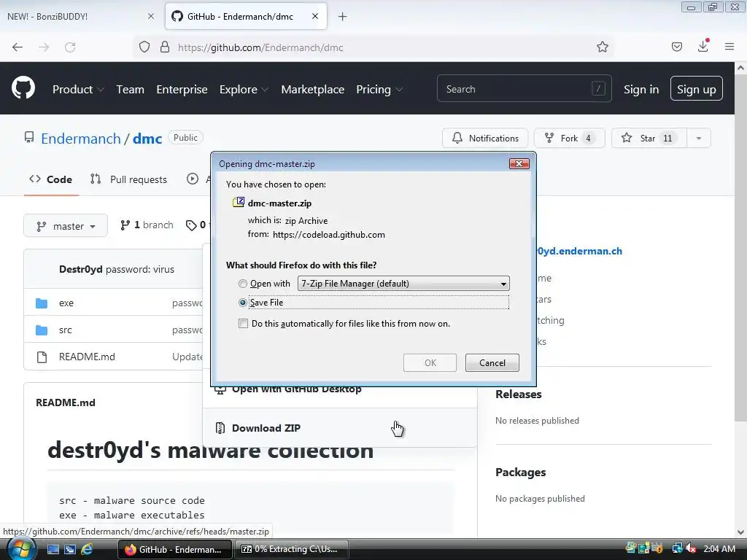Click Download ZIP in the code menu
The image size is (747, 560).
coord(340,428)
